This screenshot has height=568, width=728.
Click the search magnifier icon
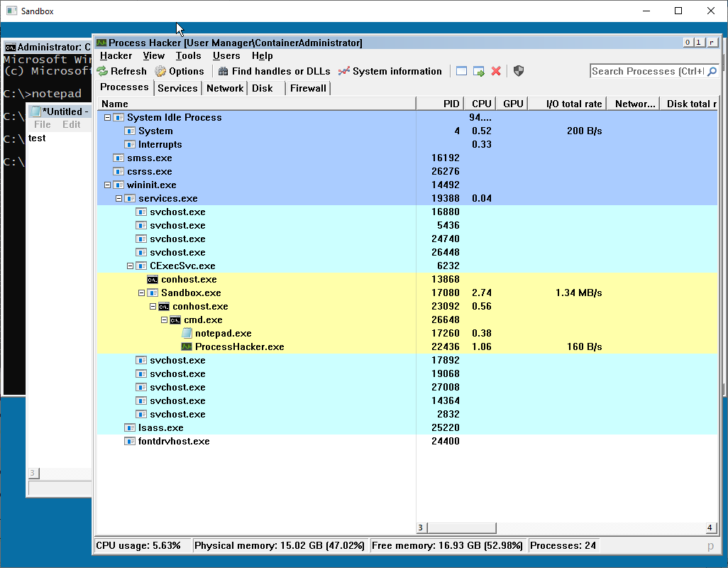(712, 72)
